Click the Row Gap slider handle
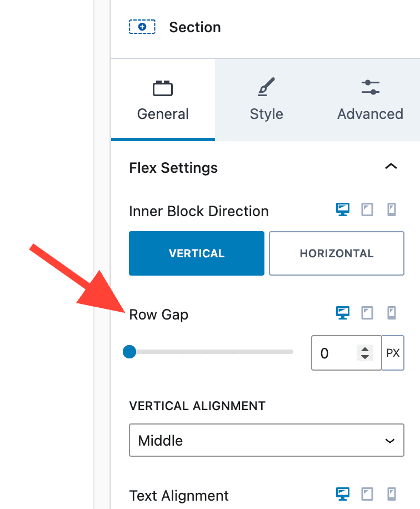Image resolution: width=420 pixels, height=509 pixels. point(129,352)
